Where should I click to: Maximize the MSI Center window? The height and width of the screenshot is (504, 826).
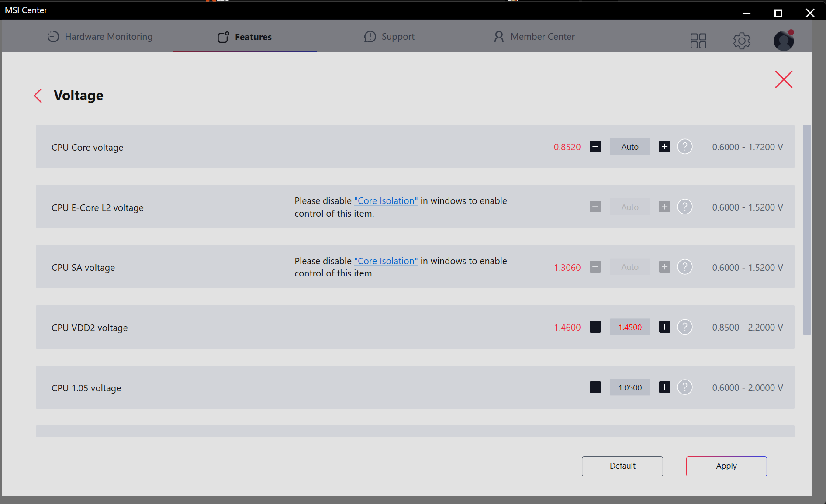point(778,13)
